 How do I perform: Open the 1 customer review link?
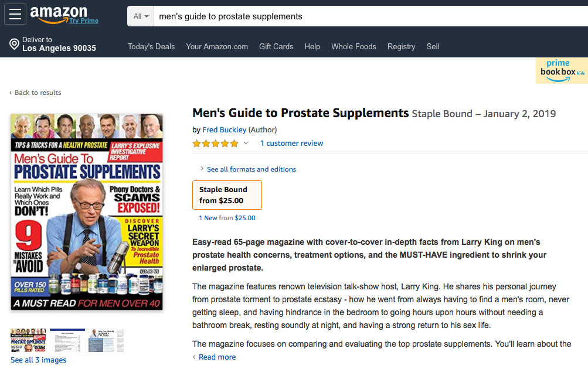pos(291,143)
